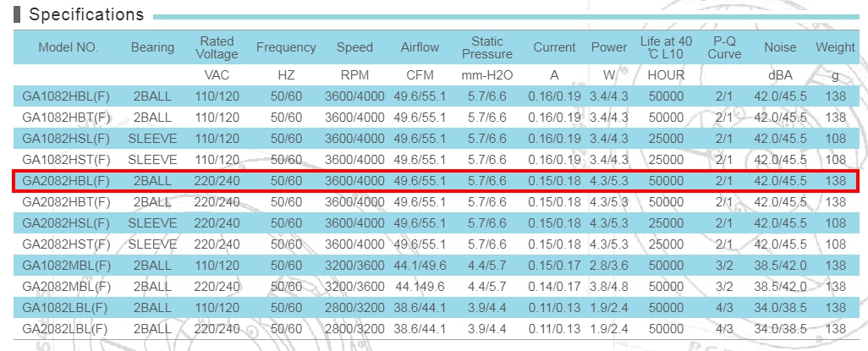Select airflow 44.1/49.6 in GA1082MBL(F) row

(420, 266)
